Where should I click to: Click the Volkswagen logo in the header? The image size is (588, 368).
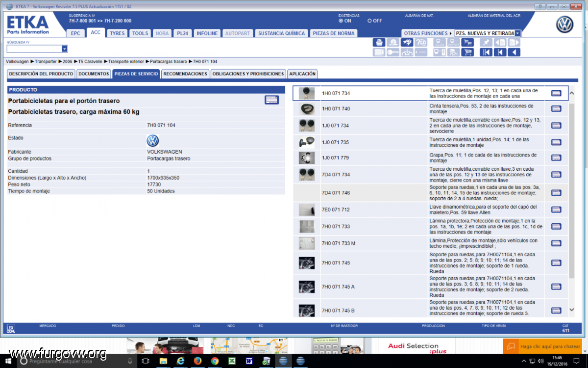[x=564, y=25]
